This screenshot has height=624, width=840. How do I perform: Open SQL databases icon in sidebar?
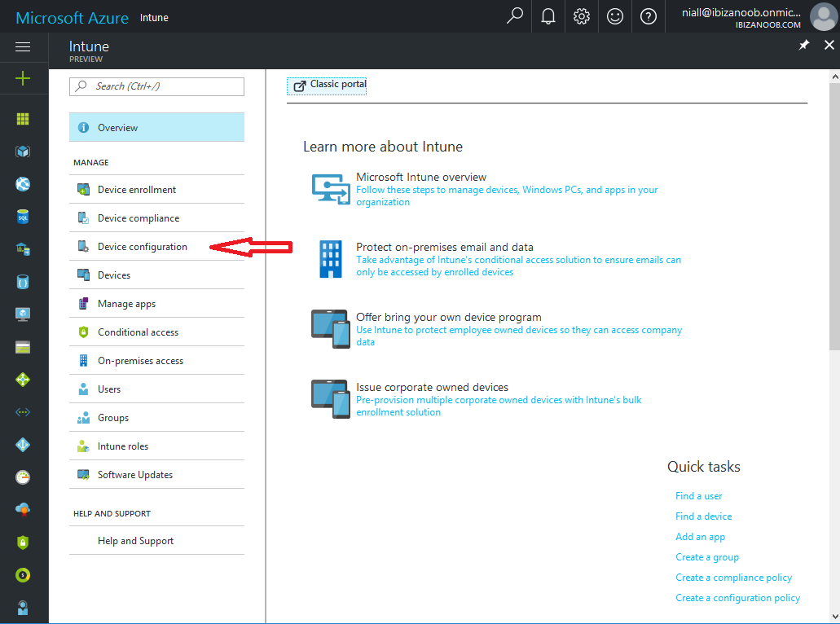23,217
